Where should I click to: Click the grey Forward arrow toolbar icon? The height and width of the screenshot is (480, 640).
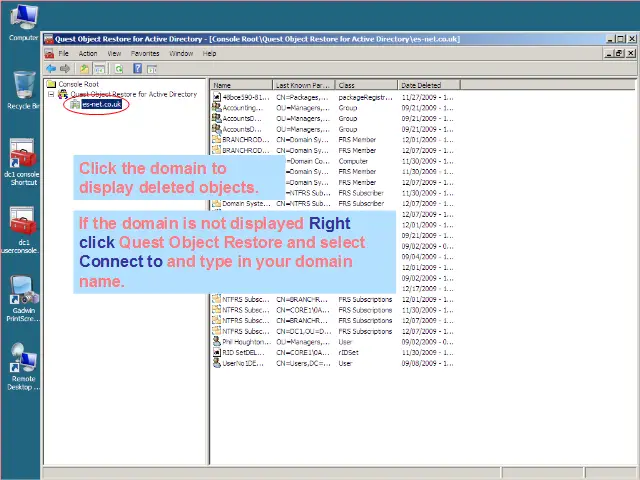coord(65,69)
